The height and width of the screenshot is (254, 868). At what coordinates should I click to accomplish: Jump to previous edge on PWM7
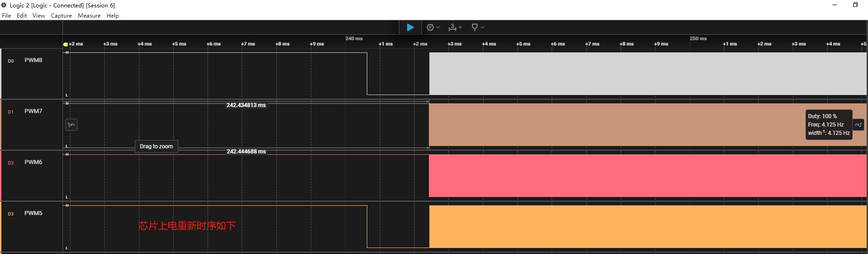[71, 125]
